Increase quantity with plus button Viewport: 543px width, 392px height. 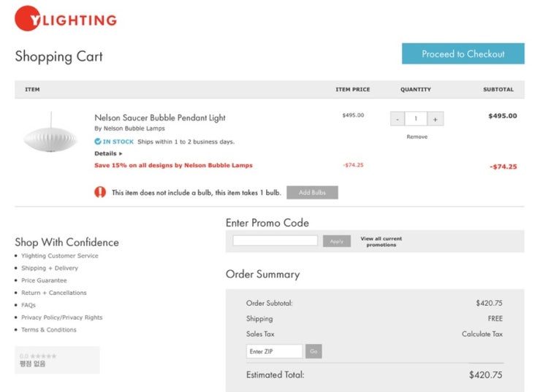[435, 119]
